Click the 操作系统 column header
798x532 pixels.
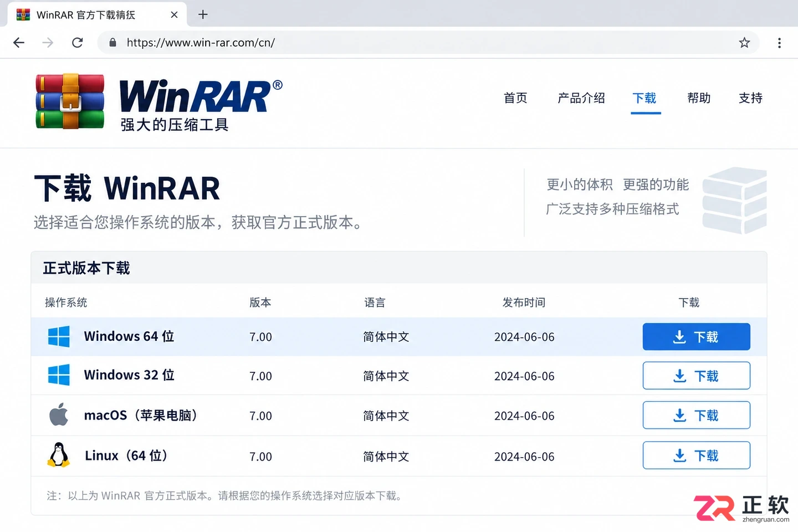click(x=66, y=303)
